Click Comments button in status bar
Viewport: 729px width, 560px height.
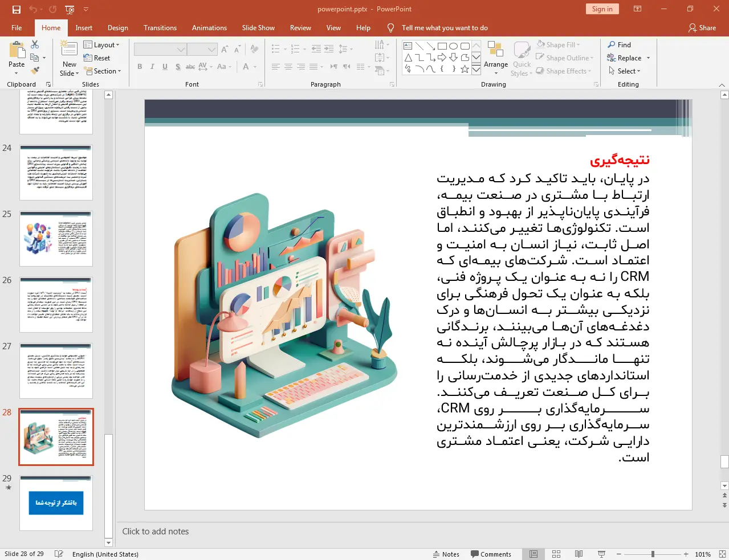pyautogui.click(x=491, y=554)
